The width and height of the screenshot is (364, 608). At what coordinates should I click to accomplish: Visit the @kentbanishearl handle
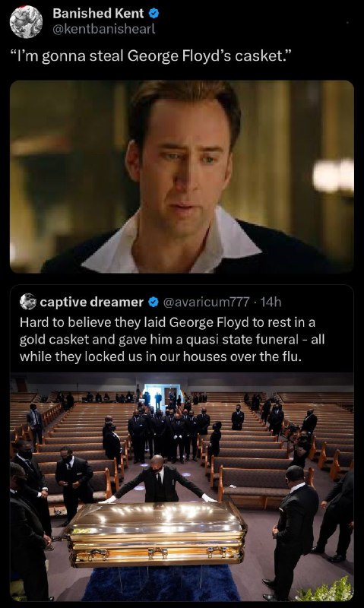pyautogui.click(x=103, y=29)
